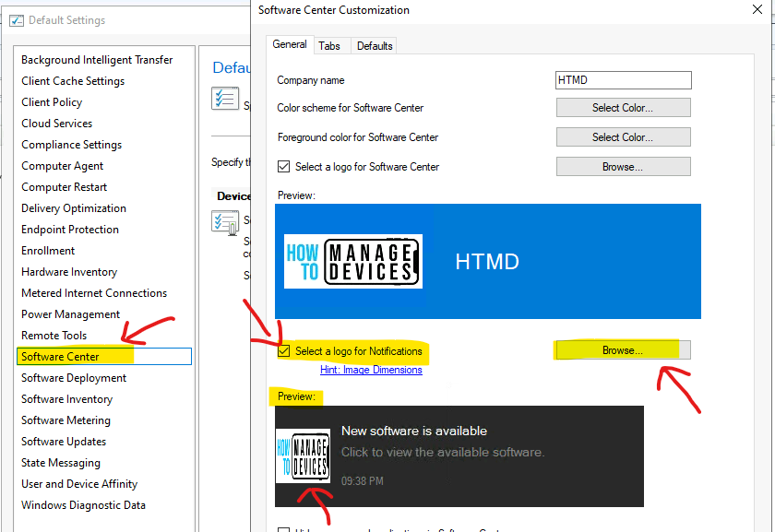Click the HTMD text in banner preview
775x532 pixels.
click(487, 262)
